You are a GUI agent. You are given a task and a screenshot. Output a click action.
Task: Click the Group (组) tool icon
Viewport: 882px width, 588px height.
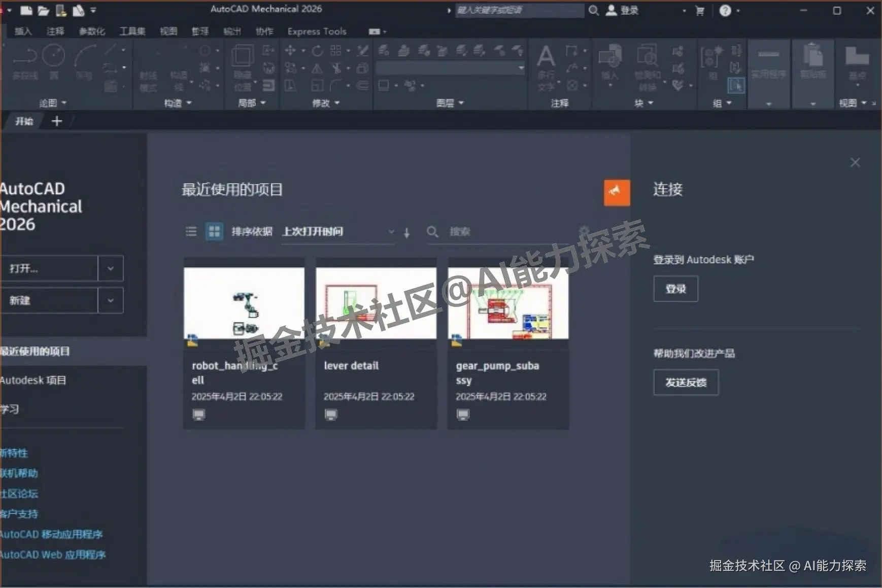[x=711, y=62]
